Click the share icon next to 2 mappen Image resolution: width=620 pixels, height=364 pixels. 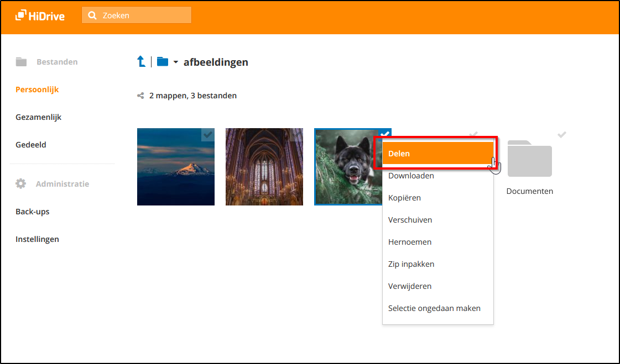[140, 96]
